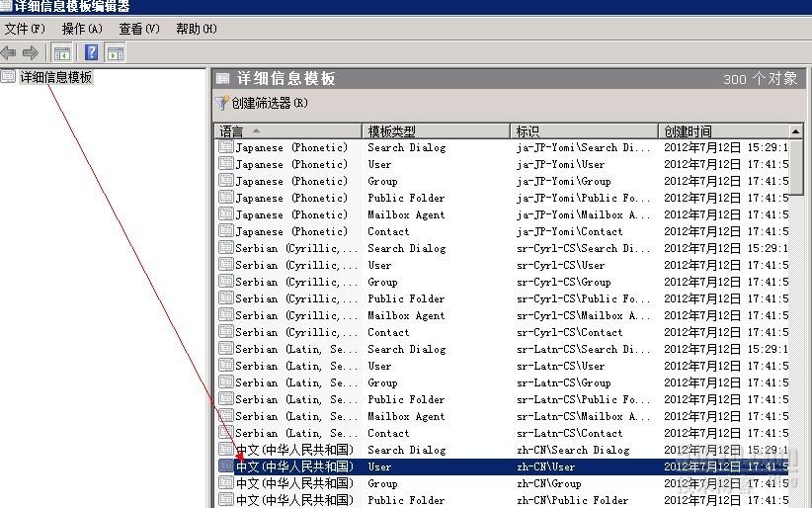Select highlighted zh-CN\User row
Screen dimensions: 812x508
click(501, 466)
